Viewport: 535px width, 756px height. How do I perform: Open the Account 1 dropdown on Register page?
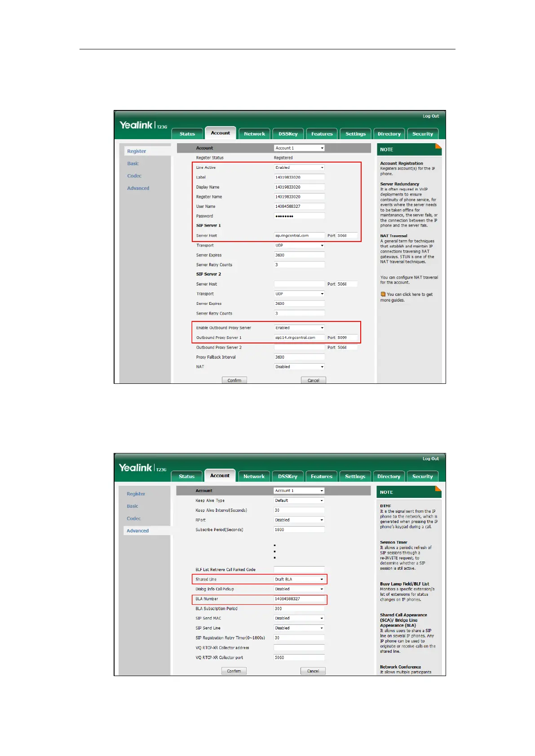[299, 148]
